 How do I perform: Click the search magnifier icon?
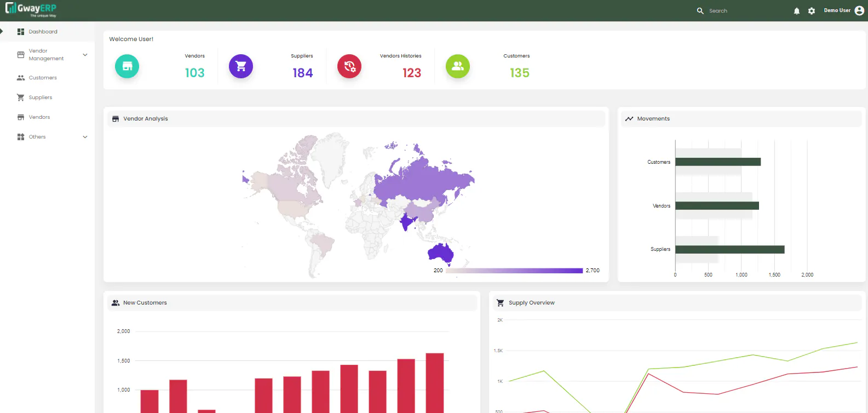[700, 10]
